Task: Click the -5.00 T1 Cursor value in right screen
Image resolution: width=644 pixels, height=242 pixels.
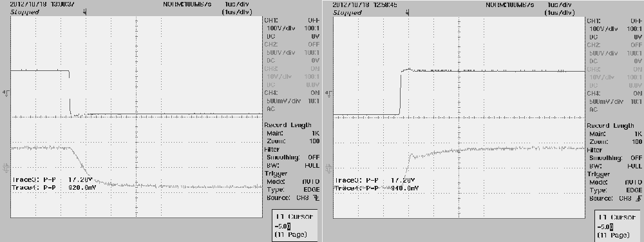Action: [x=606, y=227]
